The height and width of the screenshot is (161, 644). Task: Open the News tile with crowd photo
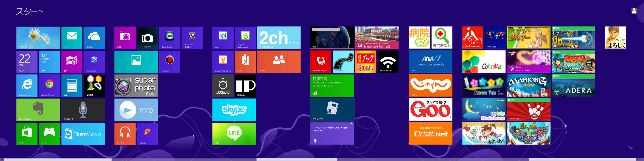click(377, 38)
